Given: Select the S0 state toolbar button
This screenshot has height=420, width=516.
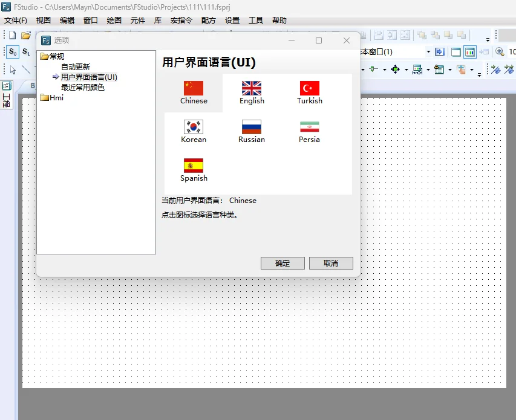Looking at the screenshot, I should [x=13, y=52].
